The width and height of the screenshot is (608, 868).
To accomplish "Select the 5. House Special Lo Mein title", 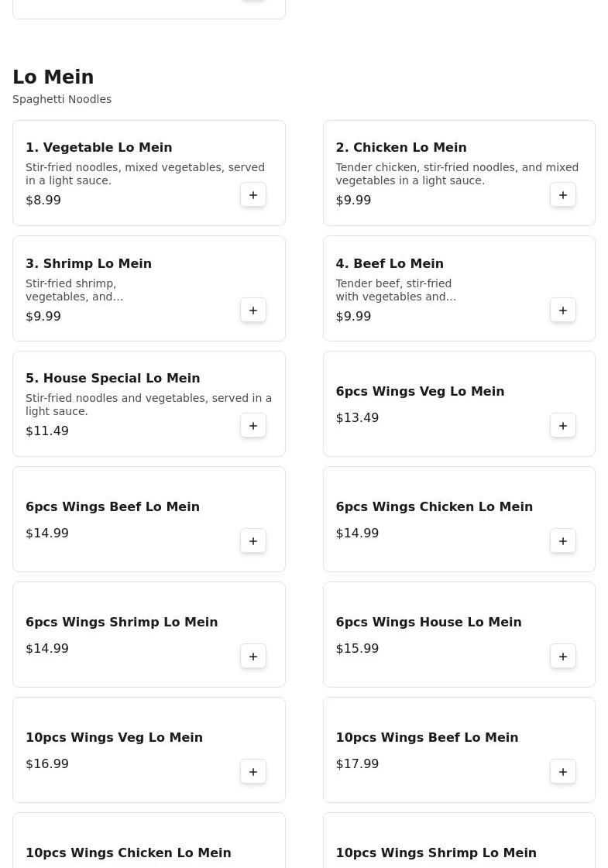I will coord(113,378).
